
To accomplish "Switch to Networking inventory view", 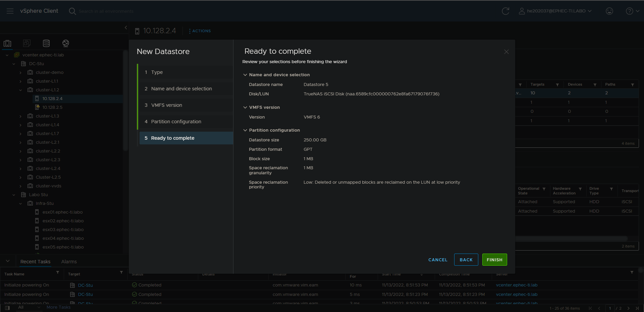I will pos(66,43).
